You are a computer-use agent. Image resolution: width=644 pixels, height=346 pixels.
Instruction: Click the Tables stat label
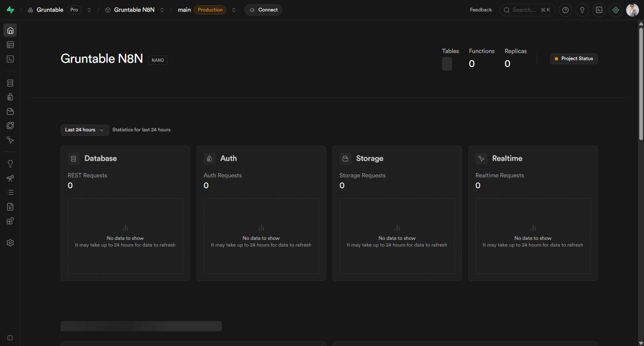tap(450, 51)
